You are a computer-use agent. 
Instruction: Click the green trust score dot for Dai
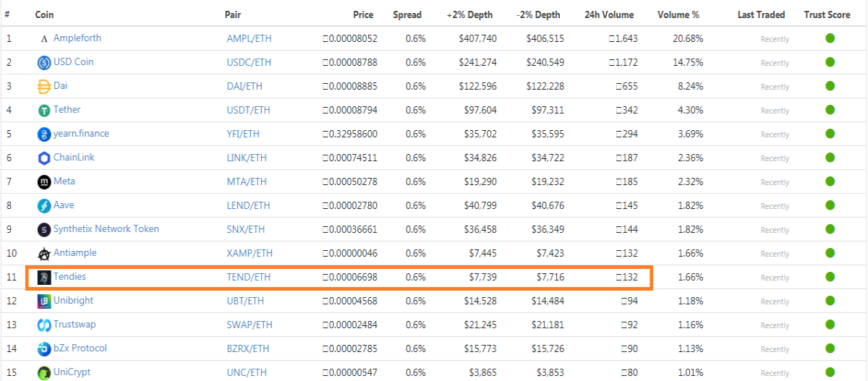pyautogui.click(x=830, y=86)
